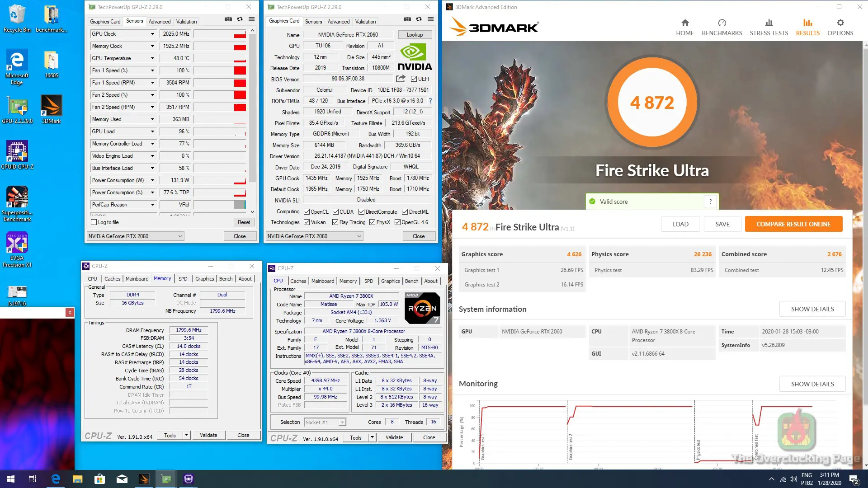Toggle DirectML checkbox

tap(405, 212)
